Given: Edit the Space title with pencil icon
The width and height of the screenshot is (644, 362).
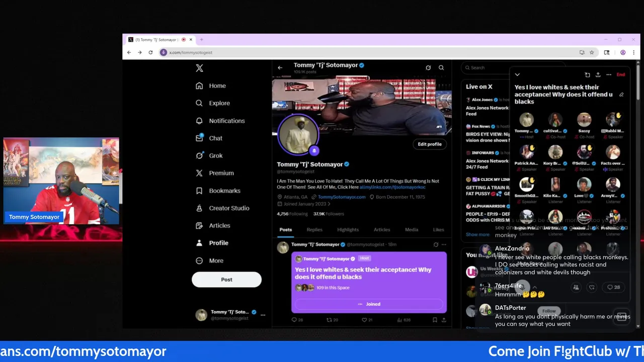Looking at the screenshot, I should pos(621,95).
